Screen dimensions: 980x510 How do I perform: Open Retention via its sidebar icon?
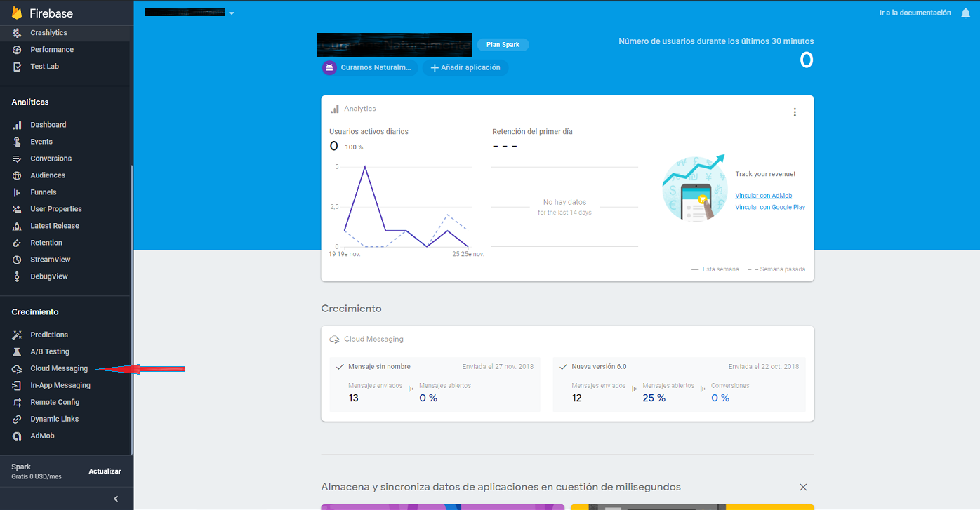[18, 243]
